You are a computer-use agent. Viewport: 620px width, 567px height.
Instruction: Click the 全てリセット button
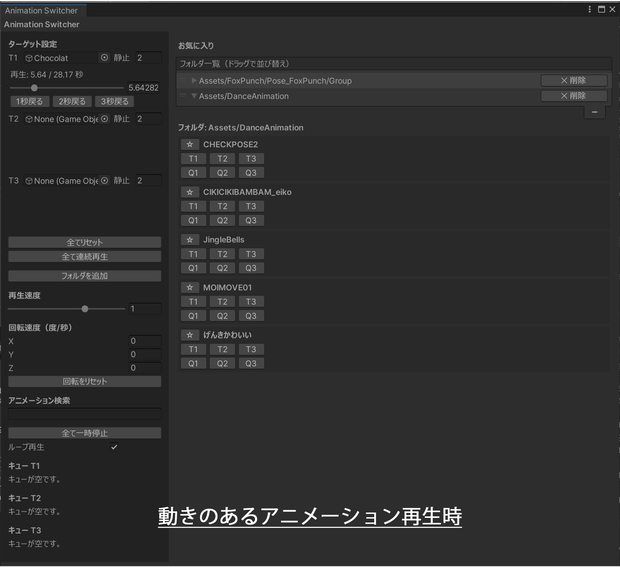pos(85,242)
